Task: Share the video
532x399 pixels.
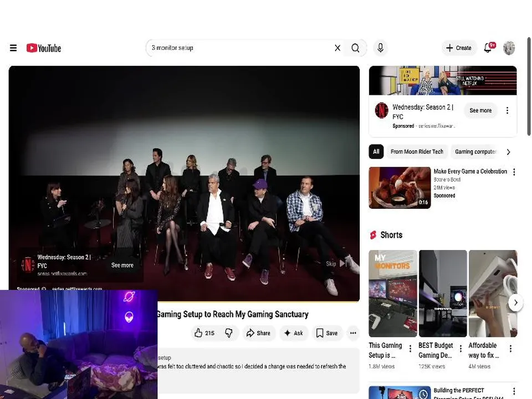Action: (x=259, y=333)
